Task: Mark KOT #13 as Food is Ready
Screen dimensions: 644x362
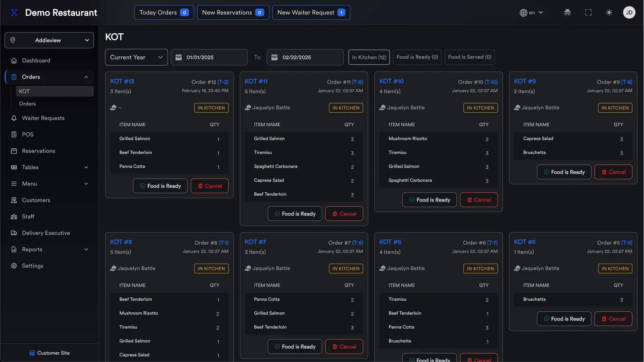Action: pyautogui.click(x=160, y=186)
